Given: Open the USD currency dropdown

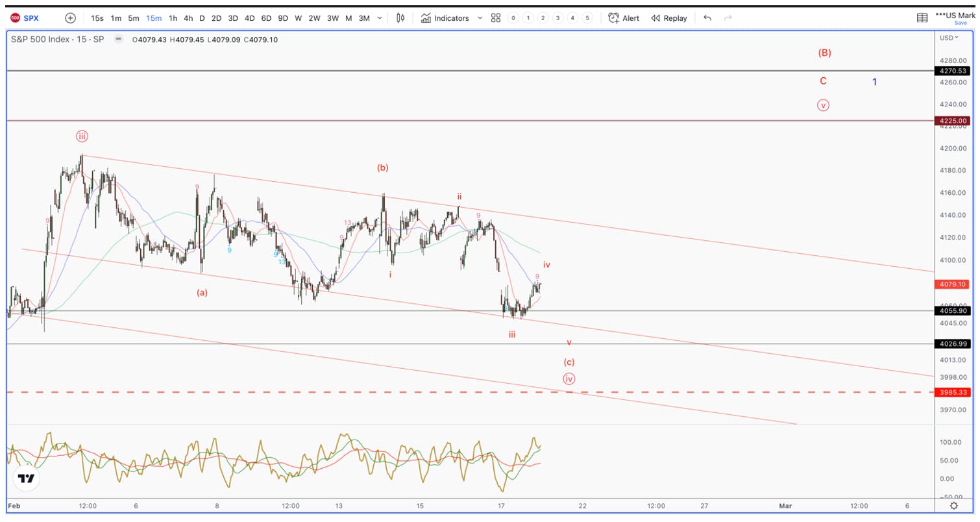Looking at the screenshot, I should 948,38.
